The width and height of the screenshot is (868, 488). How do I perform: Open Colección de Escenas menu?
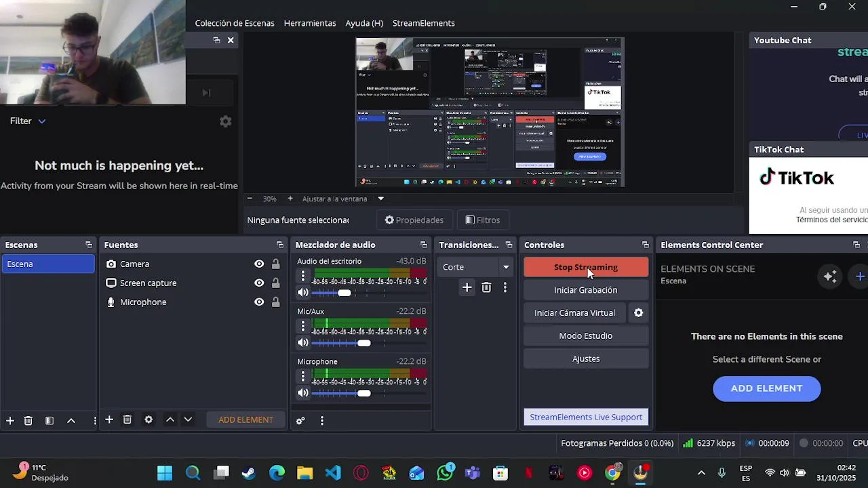(x=235, y=23)
